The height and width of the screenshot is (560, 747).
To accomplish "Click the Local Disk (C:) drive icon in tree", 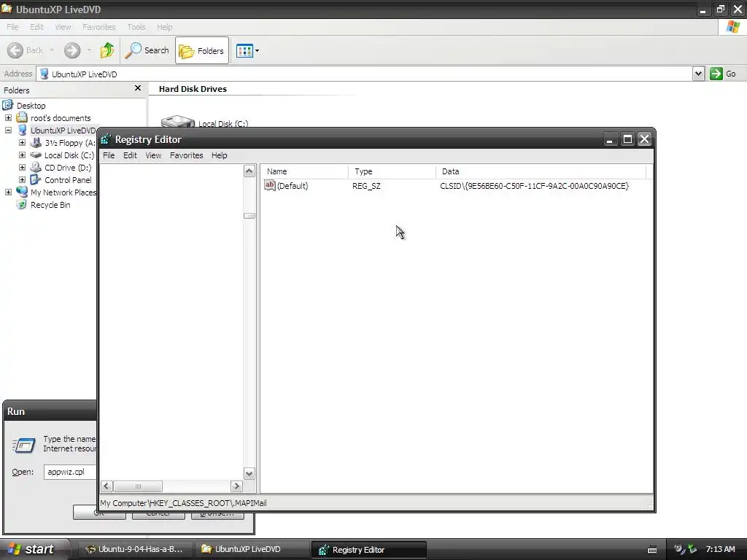I will click(x=36, y=155).
